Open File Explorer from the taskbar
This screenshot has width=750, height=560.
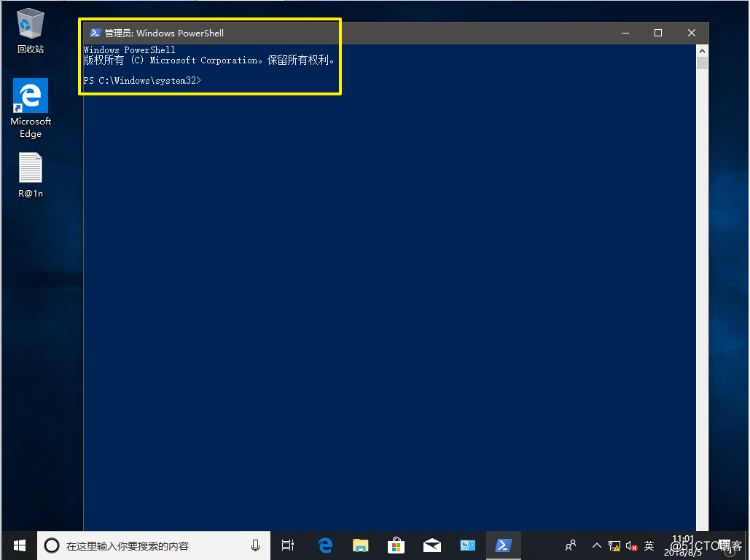pos(361,545)
